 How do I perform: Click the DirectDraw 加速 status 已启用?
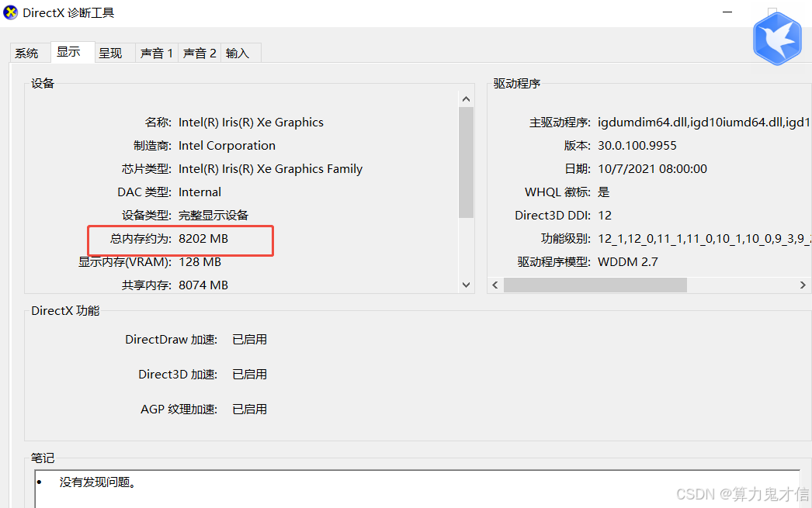click(x=250, y=340)
